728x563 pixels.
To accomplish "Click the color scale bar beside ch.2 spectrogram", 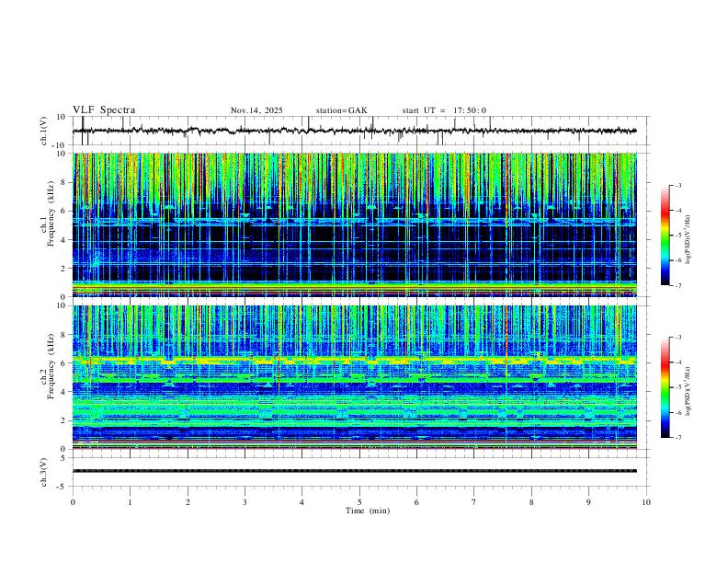I will click(665, 387).
